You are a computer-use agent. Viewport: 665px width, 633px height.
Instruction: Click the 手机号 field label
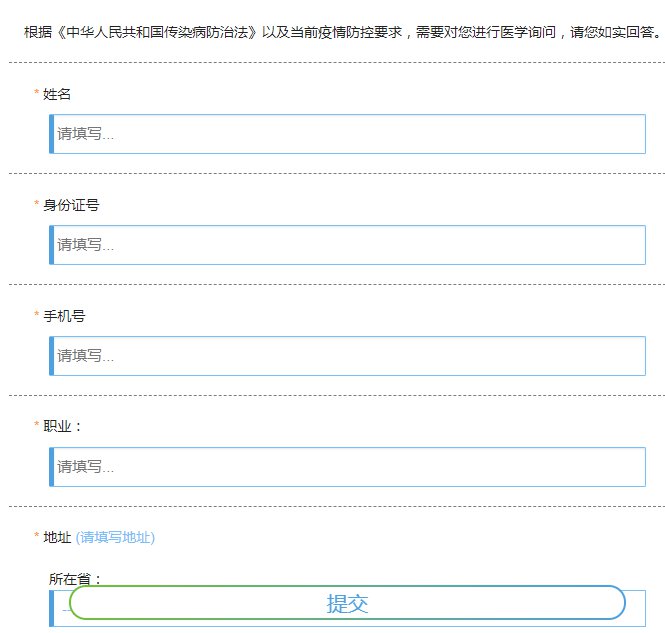(64, 316)
